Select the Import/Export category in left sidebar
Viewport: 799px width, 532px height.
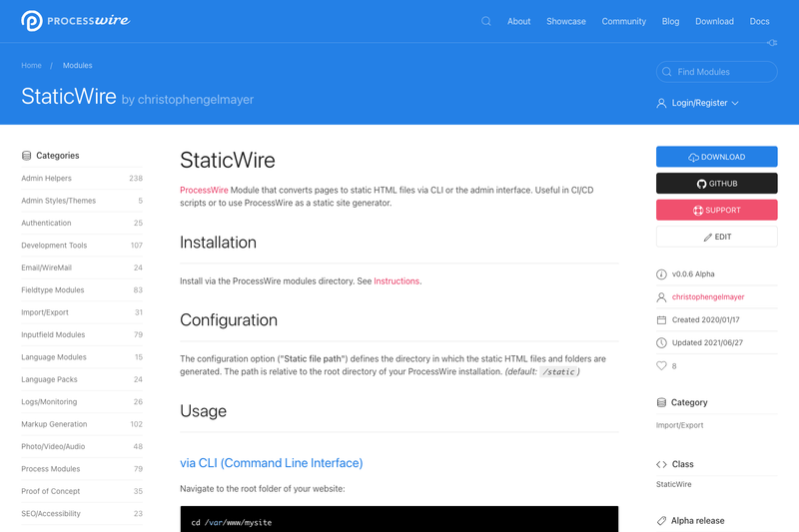pos(82,312)
